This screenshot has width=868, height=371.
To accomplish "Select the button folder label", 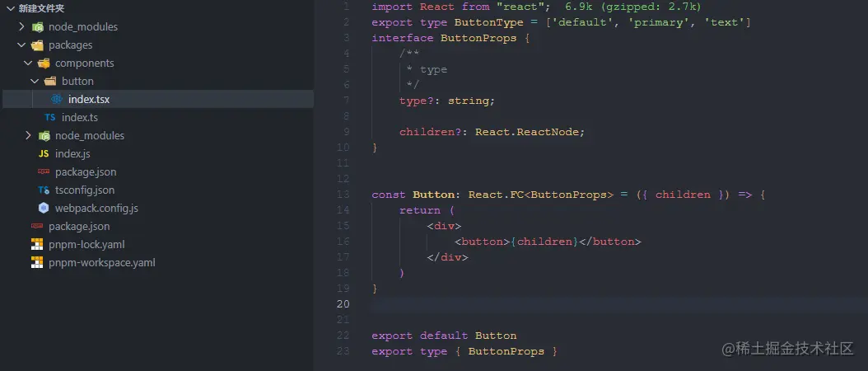I will coord(77,81).
